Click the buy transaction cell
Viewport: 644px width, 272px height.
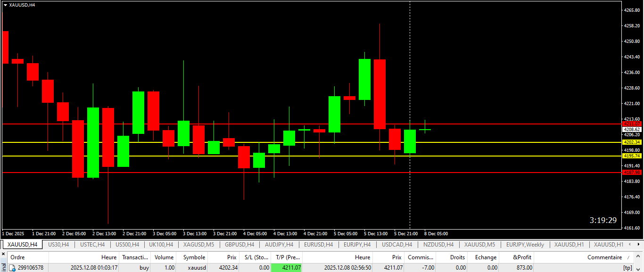(144, 268)
